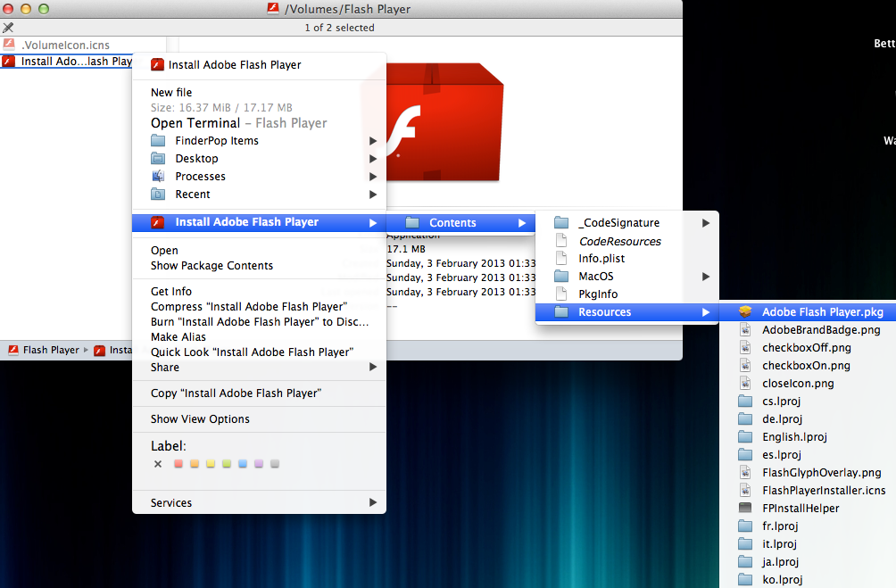Click the Contents folder menu item

click(460, 222)
